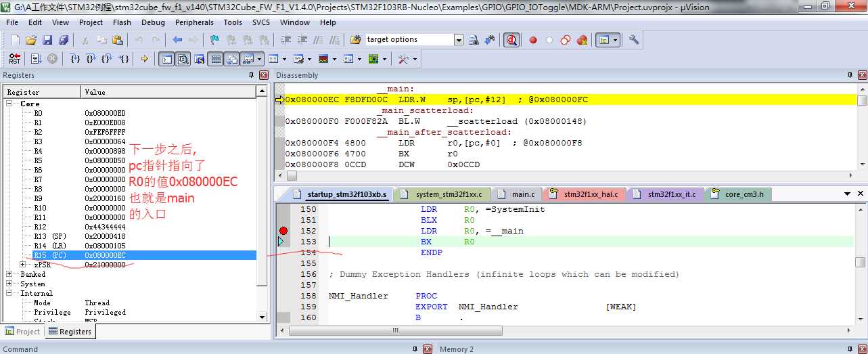Toggle the Call Stack Window button
Viewport: 868px width, 354px height.
(232, 59)
